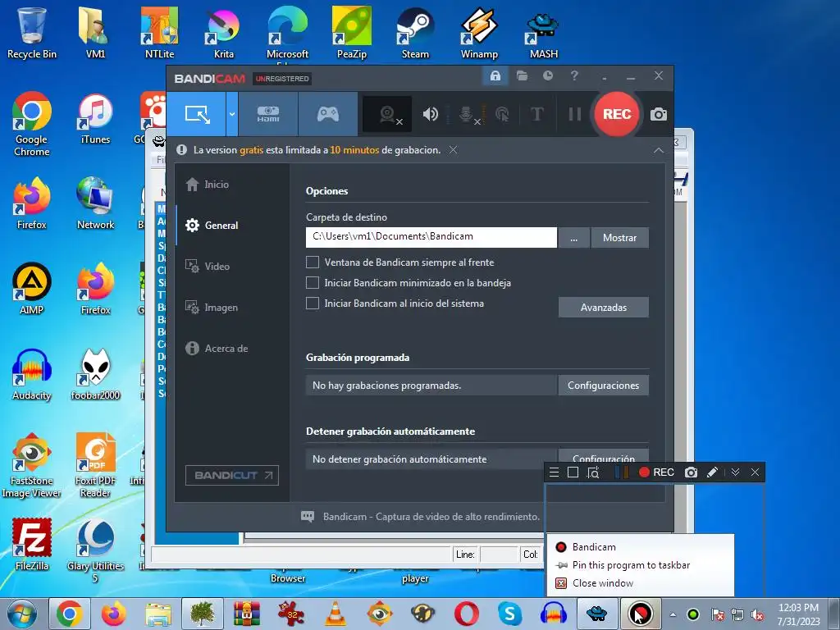The width and height of the screenshot is (840, 630).
Task: Enable Iniciar Bandicam minimizado en la bandeja
Action: pyautogui.click(x=313, y=282)
